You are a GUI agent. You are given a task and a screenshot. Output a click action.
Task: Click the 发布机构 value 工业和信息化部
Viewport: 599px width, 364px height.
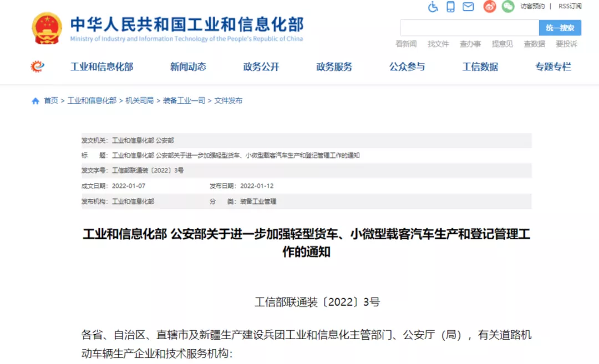click(133, 202)
